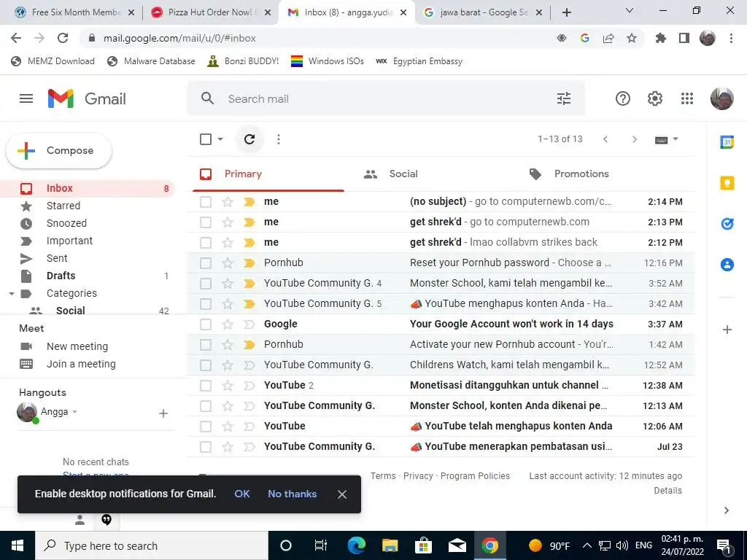The image size is (747, 560).
Task: Toggle importance marker on Monetisasi ditangguhkan email
Action: [x=249, y=385]
